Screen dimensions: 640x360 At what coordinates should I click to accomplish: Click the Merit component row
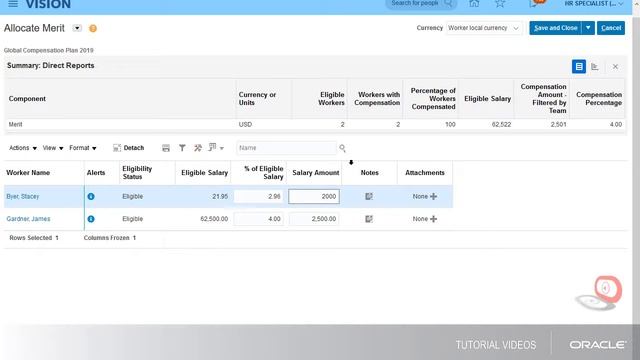tap(315, 124)
